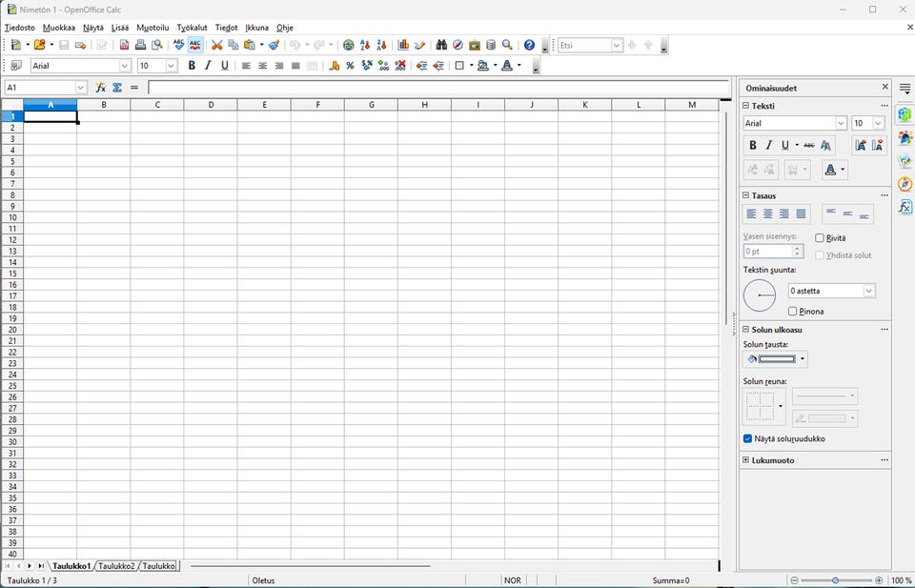Open the Tiedosto menu
915x588 pixels.
[x=20, y=28]
